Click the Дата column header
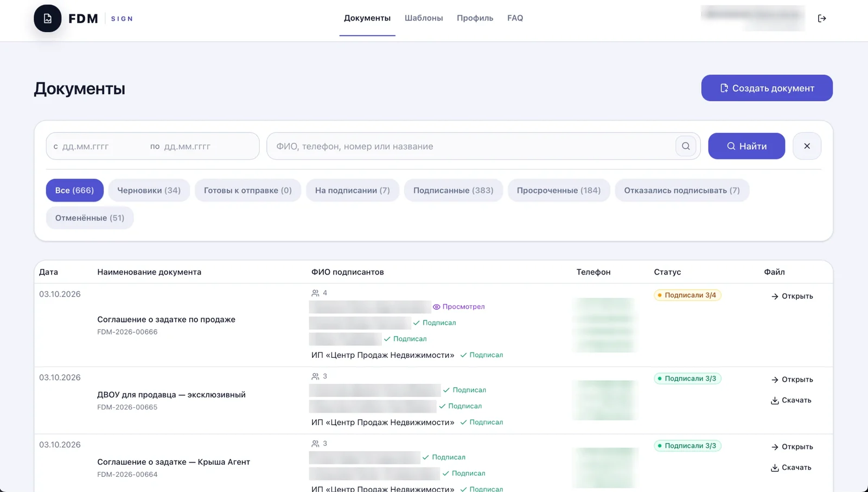 point(48,272)
